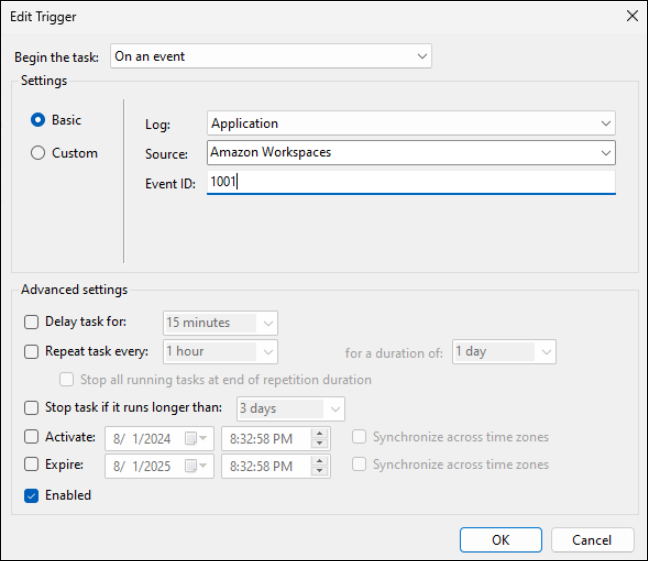
Task: Uncheck the Enabled checkbox
Action: pos(31,495)
